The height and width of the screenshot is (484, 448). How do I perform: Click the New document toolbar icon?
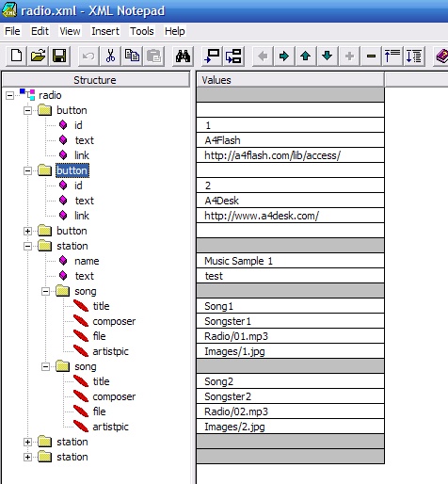pos(17,56)
